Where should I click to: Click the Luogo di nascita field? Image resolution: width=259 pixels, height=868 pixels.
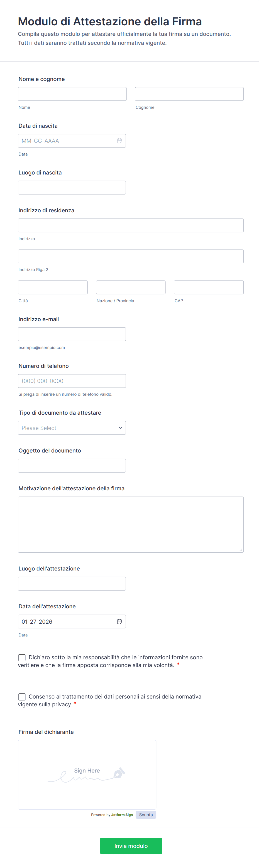click(x=72, y=187)
